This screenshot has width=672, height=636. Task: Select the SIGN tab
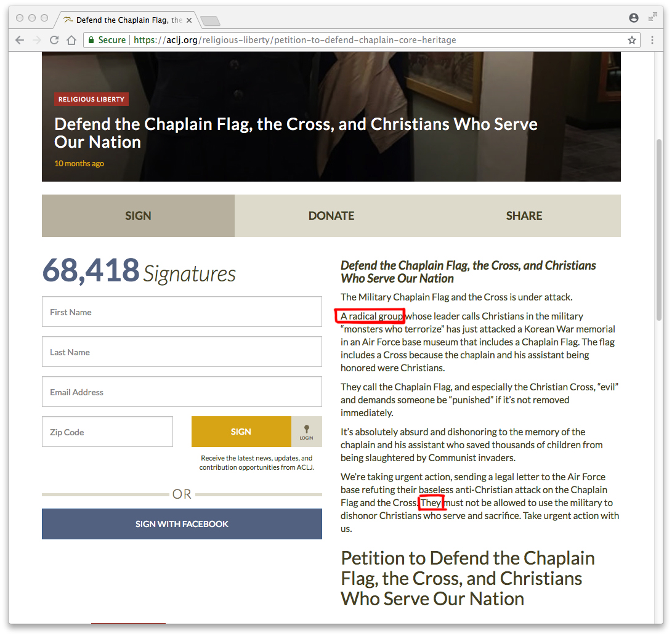point(138,216)
